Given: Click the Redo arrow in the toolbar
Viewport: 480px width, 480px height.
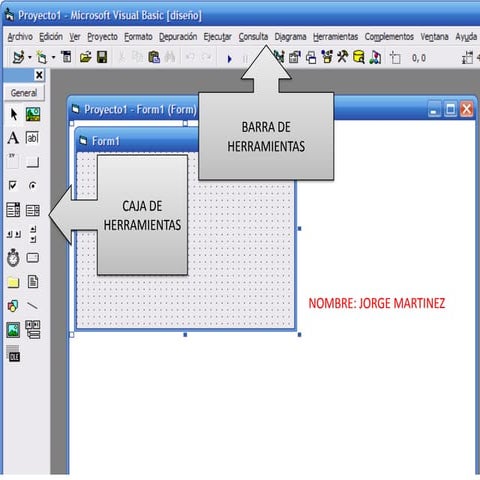Looking at the screenshot, I should [x=207, y=57].
